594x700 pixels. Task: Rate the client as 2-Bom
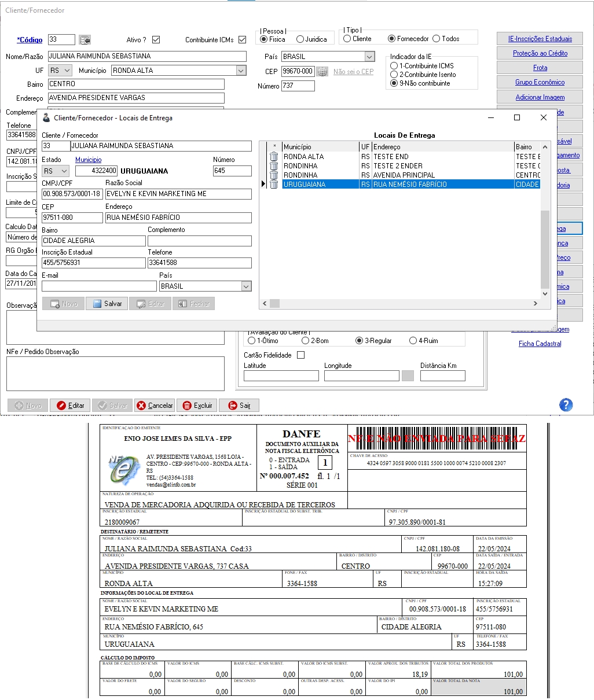point(306,341)
